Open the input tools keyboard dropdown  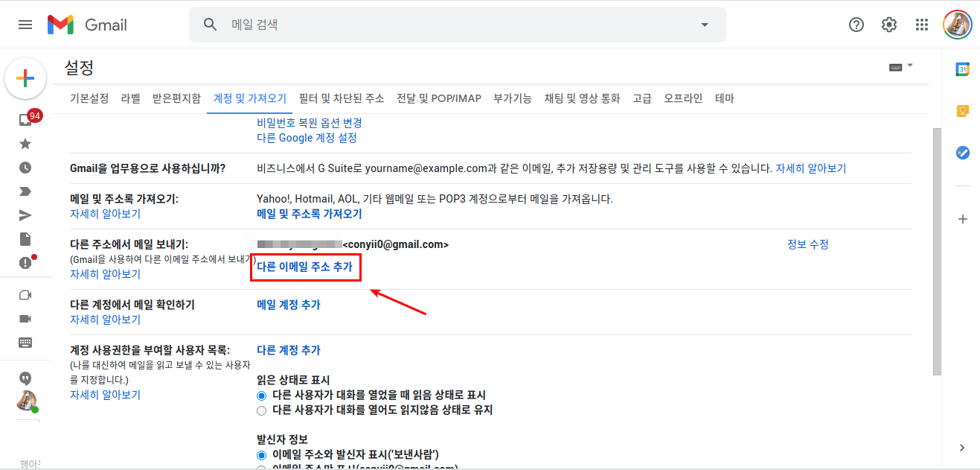click(901, 66)
